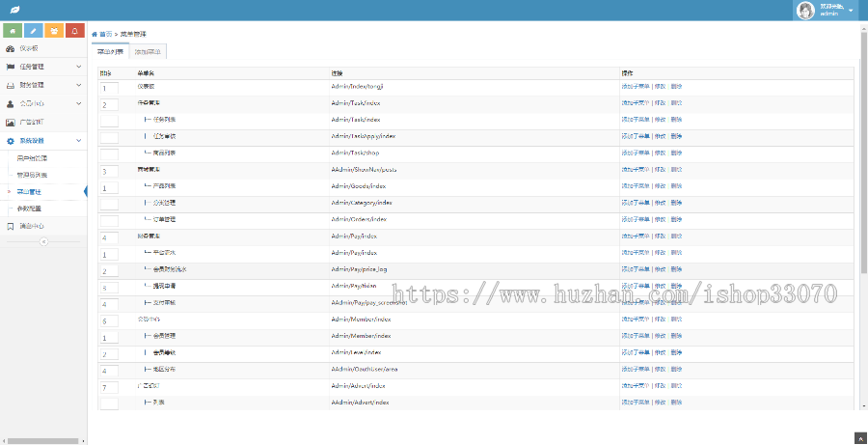Collapse the 系统设置 sidebar chevron
Image resolution: width=868 pixels, height=445 pixels.
pos(79,141)
